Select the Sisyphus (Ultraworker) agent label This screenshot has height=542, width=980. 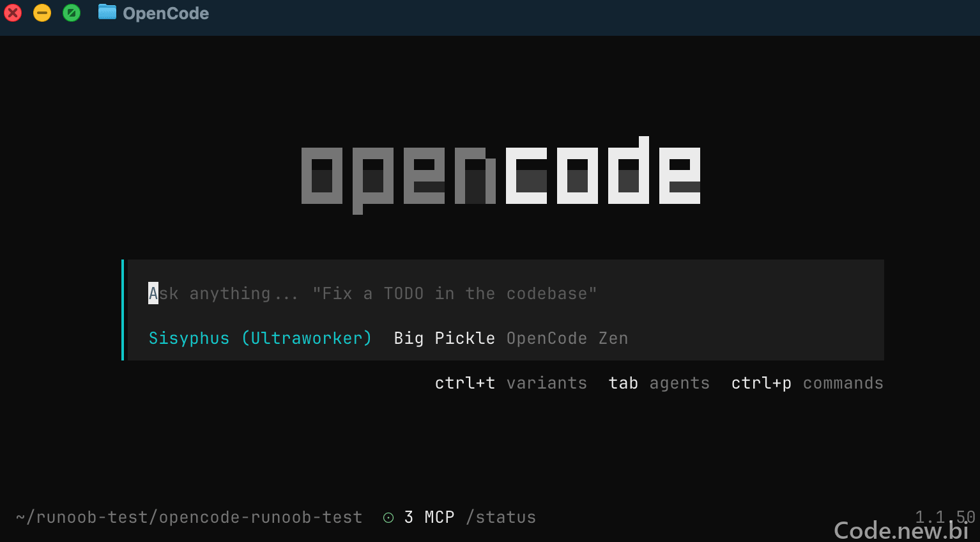260,338
